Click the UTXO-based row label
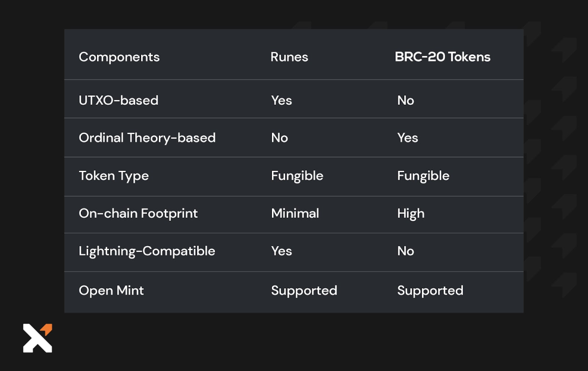This screenshot has width=588, height=371. point(119,100)
